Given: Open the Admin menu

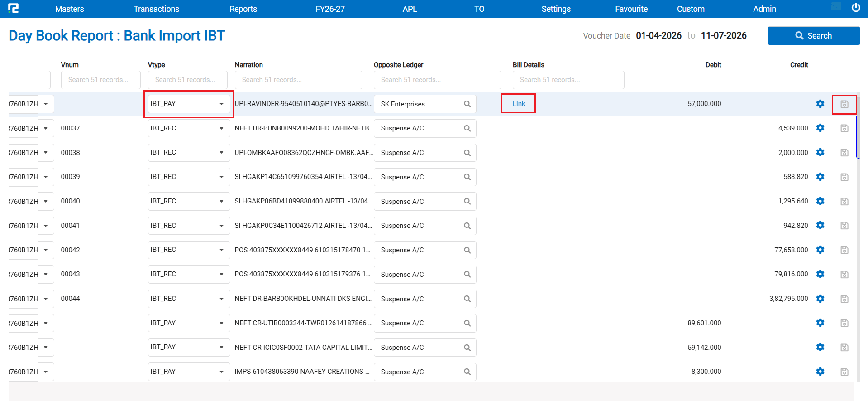Looking at the screenshot, I should tap(764, 9).
